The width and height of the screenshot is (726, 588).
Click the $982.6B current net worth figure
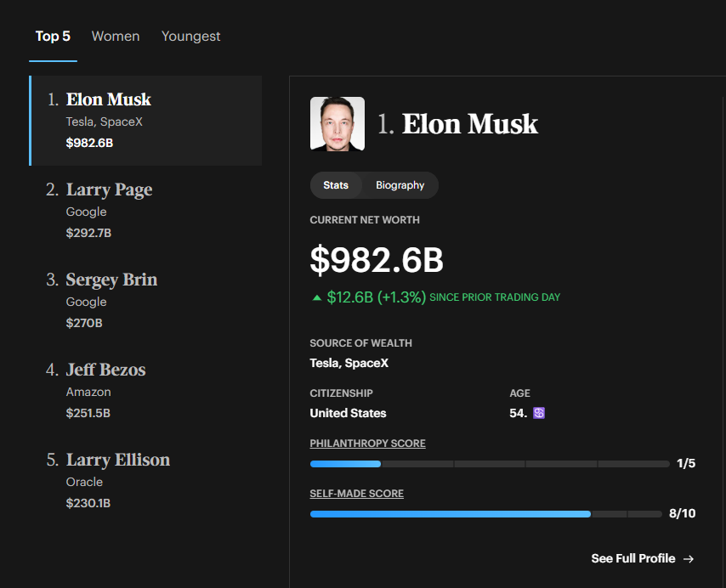pos(377,260)
